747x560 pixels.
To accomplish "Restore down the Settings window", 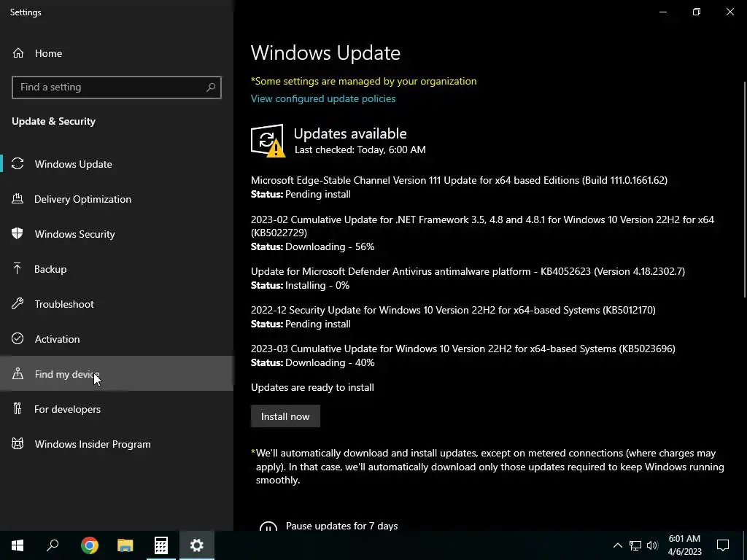I will 697,12.
